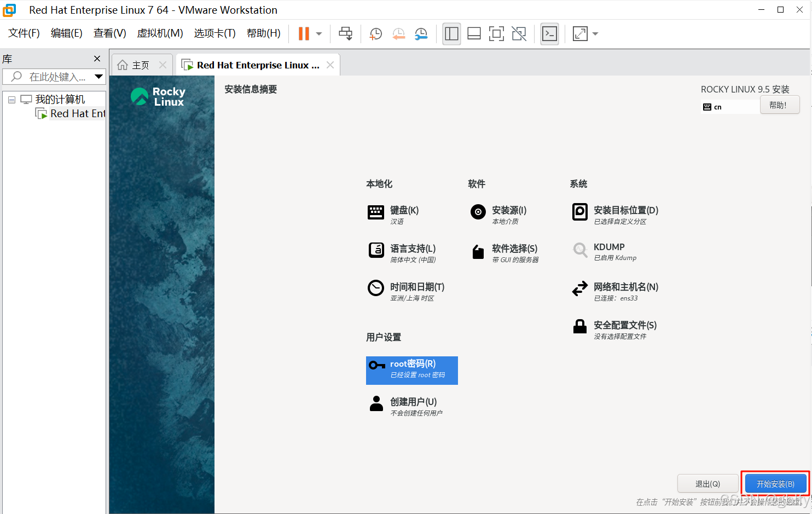
Task: Toggle the library sidebar view icon
Action: [451, 34]
